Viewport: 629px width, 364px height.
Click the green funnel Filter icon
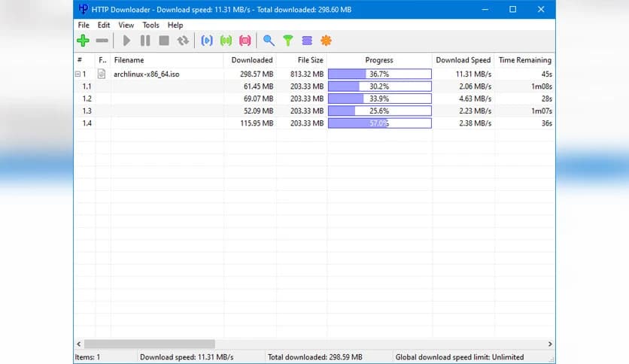pos(288,41)
